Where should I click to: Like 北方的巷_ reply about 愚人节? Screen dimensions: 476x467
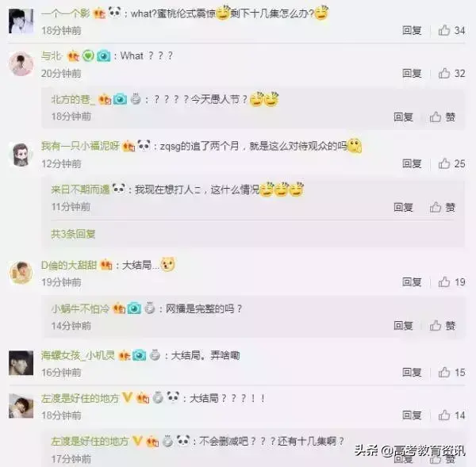tap(443, 117)
